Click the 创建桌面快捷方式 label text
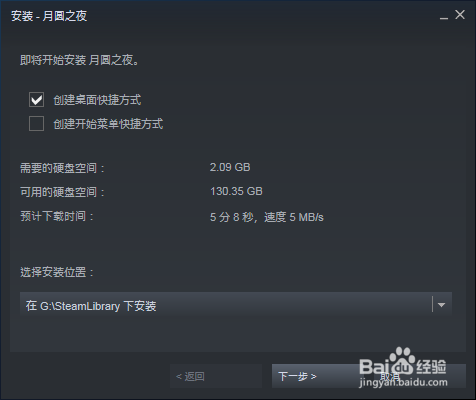This screenshot has width=476, height=400. (97, 100)
